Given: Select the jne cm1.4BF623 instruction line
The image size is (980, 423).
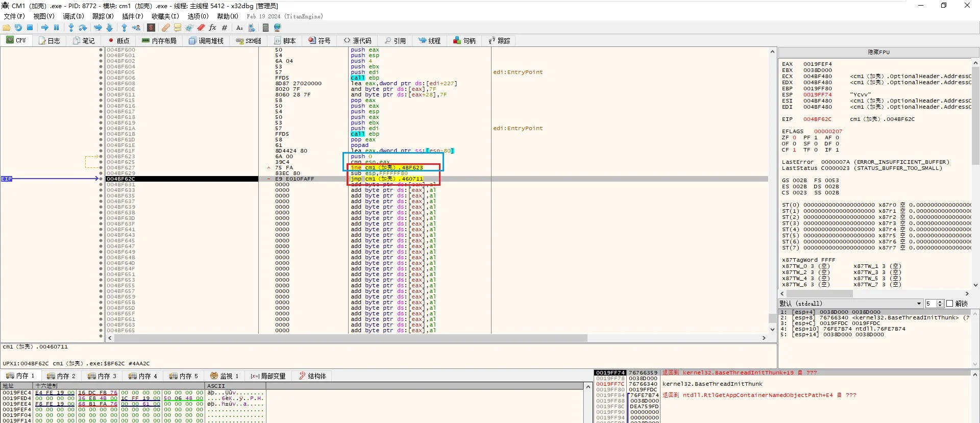Looking at the screenshot, I should tap(386, 168).
